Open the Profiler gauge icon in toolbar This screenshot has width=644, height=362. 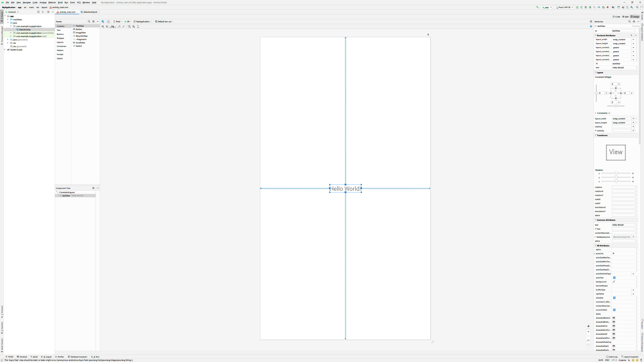599,7
